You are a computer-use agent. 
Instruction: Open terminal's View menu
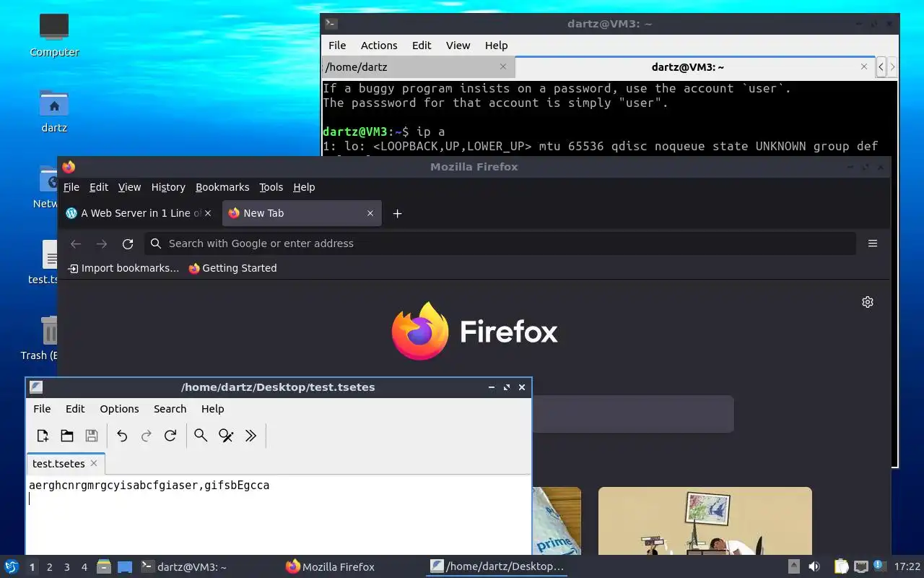click(x=458, y=45)
